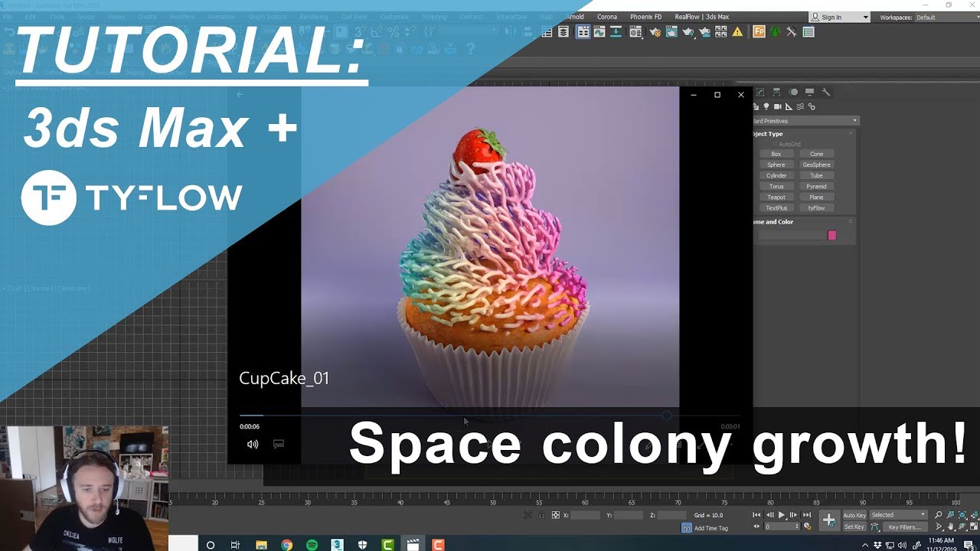Screen dimensions: 980x551
Task: Open the Phoenix FD menu
Action: tap(645, 17)
